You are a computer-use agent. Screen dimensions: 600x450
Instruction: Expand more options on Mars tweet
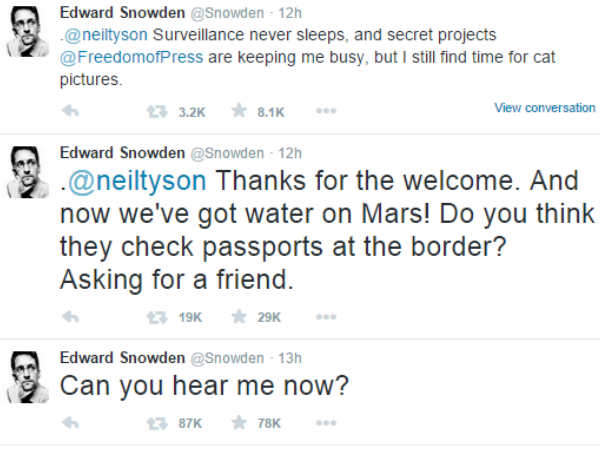pyautogui.click(x=326, y=316)
